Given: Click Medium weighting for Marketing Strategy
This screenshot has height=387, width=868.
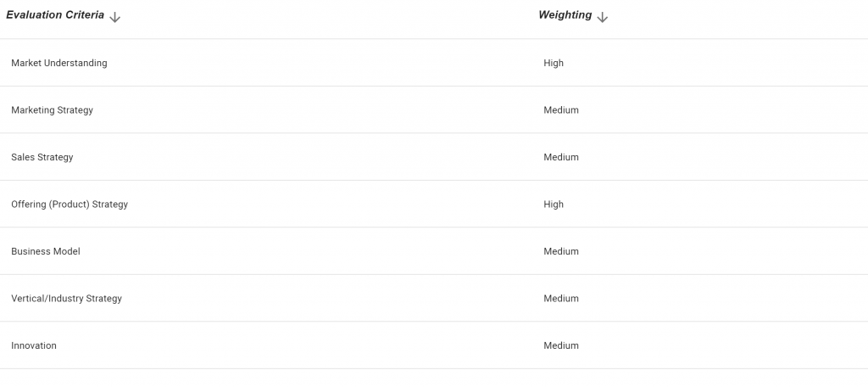Looking at the screenshot, I should [x=561, y=110].
